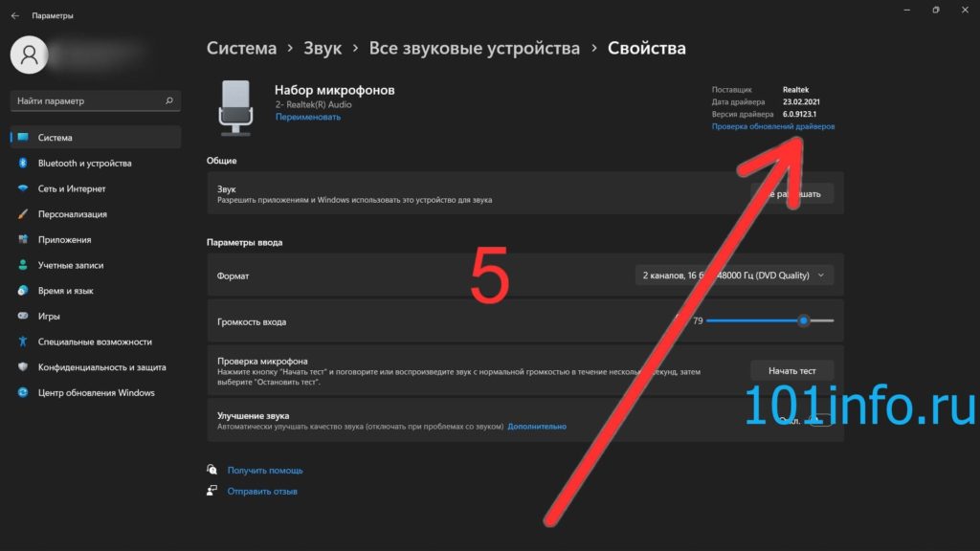The width and height of the screenshot is (980, 551).
Task: Open Приложения section
Action: pos(96,240)
